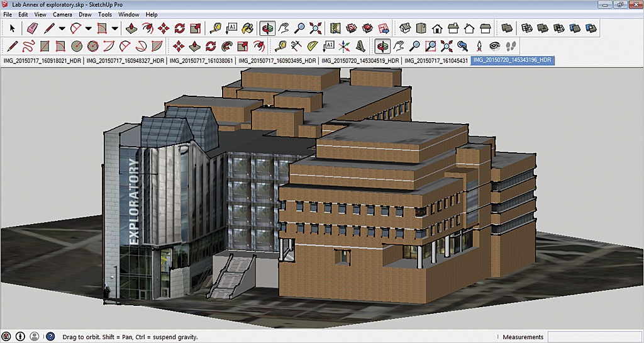The width and height of the screenshot is (644, 343).
Task: Switch to scene IMG_20150717_161038061
Action: (x=201, y=60)
